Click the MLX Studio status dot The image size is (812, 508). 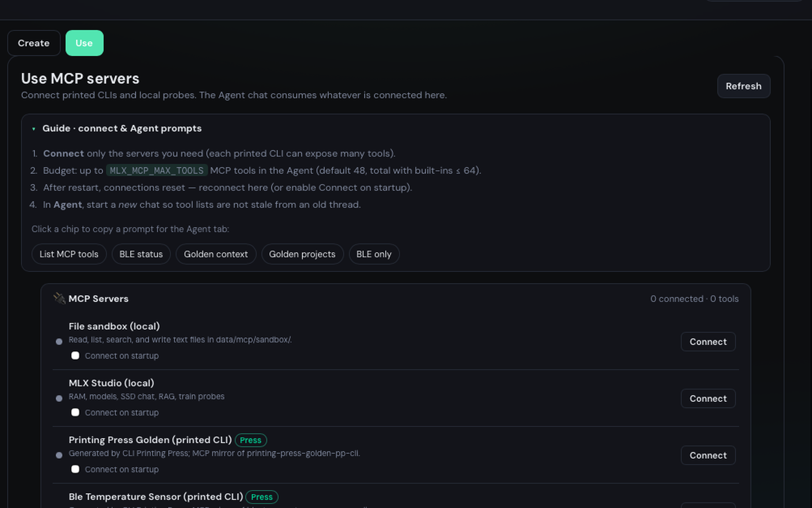(x=59, y=398)
